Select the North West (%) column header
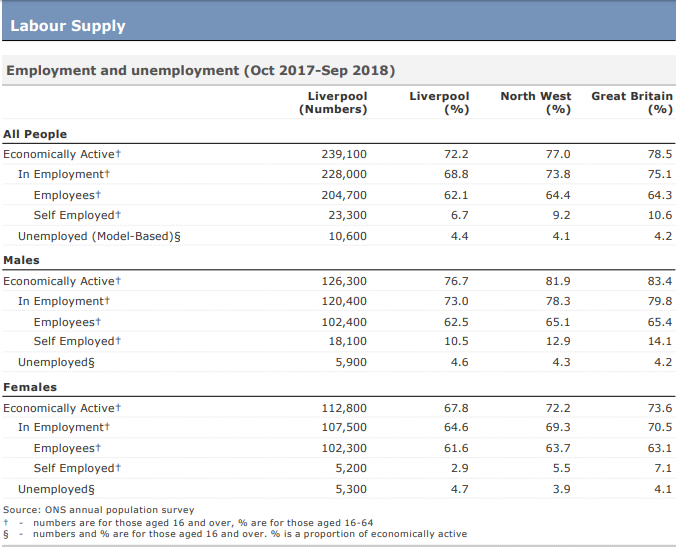The image size is (676, 554). tap(536, 103)
